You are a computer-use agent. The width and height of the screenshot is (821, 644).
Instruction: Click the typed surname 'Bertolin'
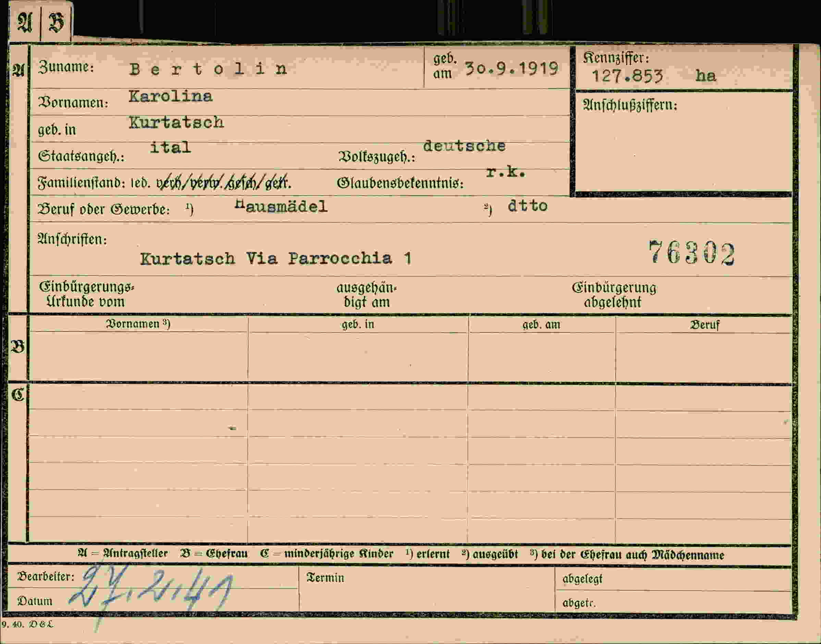209,69
